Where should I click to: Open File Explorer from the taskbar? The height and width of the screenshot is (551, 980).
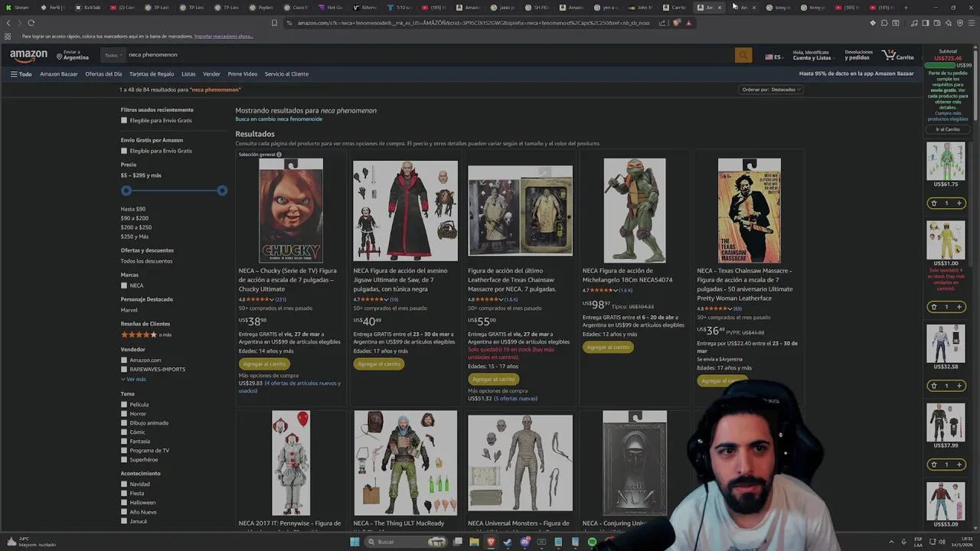click(474, 542)
